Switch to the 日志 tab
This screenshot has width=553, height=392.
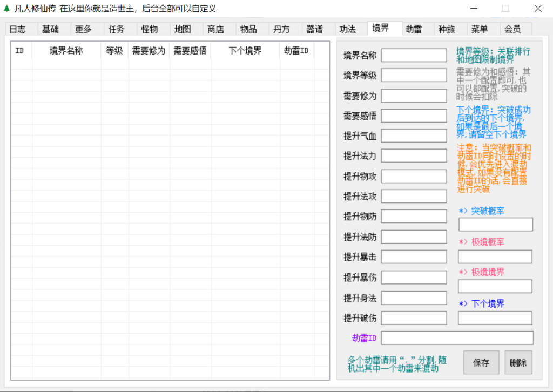coord(17,29)
